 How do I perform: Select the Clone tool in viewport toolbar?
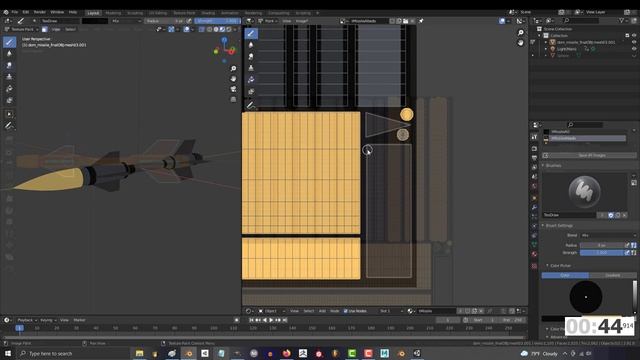tap(9, 77)
